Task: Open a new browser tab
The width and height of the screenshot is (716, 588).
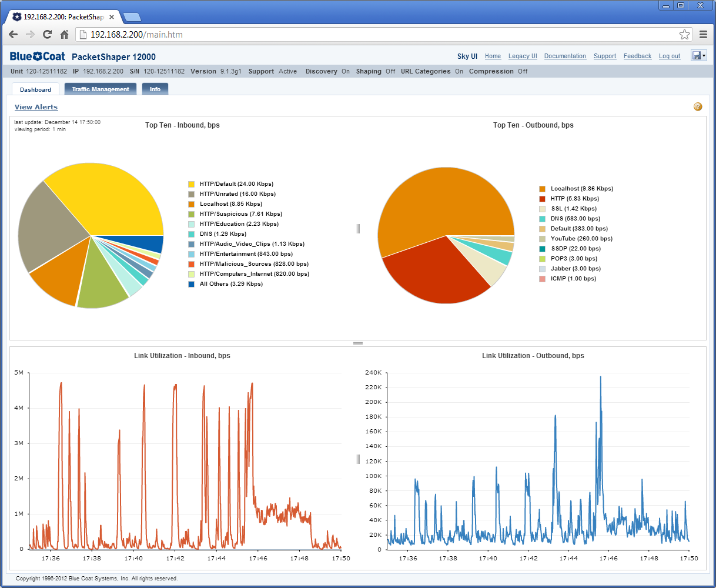Action: (132, 16)
